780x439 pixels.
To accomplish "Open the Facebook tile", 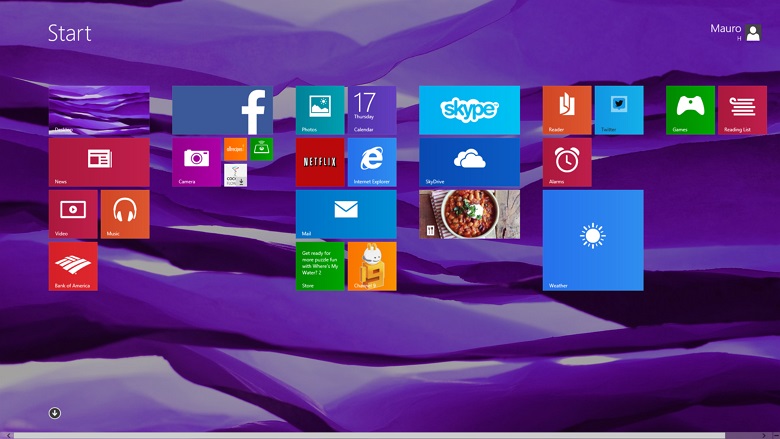I will pyautogui.click(x=222, y=110).
